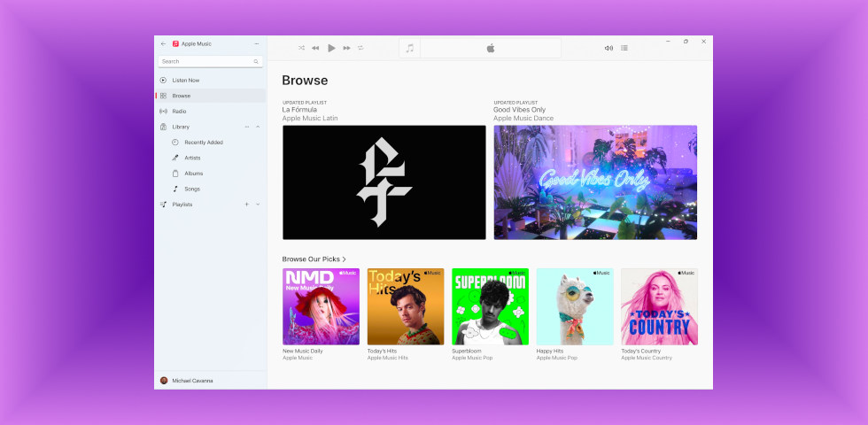Click the Library stack icon
Image resolution: width=868 pixels, height=425 pixels.
[163, 127]
